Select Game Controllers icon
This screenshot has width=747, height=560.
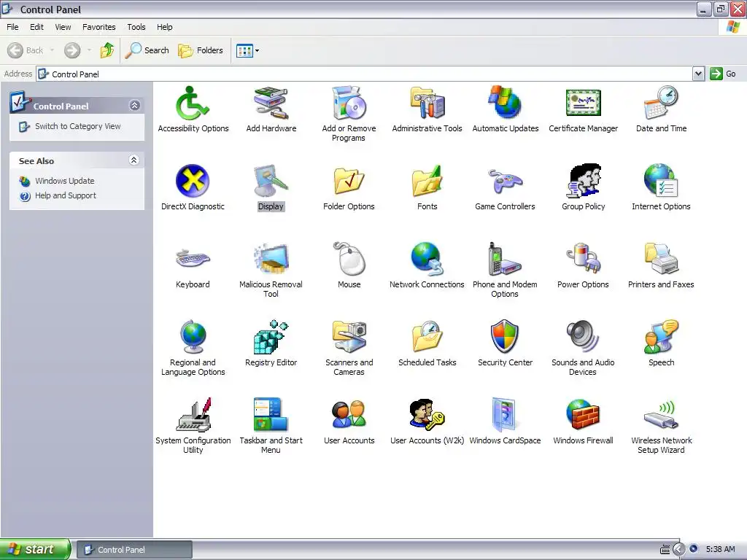tap(505, 181)
